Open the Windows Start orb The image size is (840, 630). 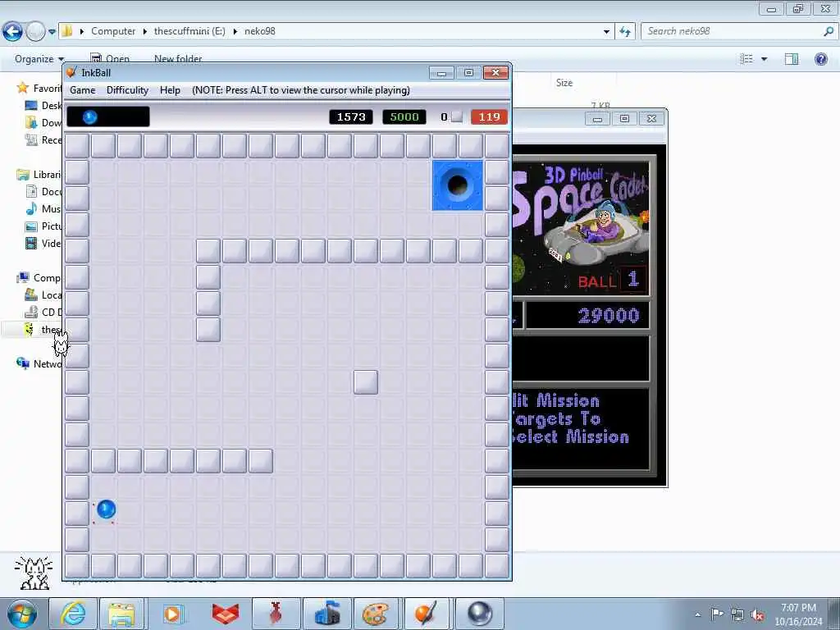[x=21, y=614]
